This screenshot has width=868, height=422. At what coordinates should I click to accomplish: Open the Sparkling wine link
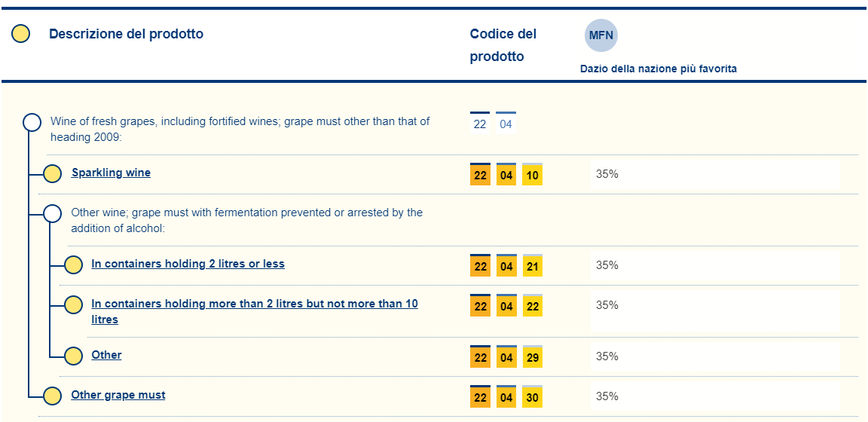(111, 173)
